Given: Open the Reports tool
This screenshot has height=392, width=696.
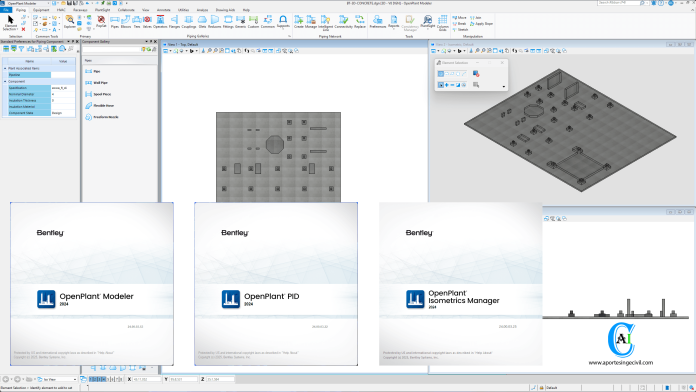Looking at the screenshot, I should [394, 21].
